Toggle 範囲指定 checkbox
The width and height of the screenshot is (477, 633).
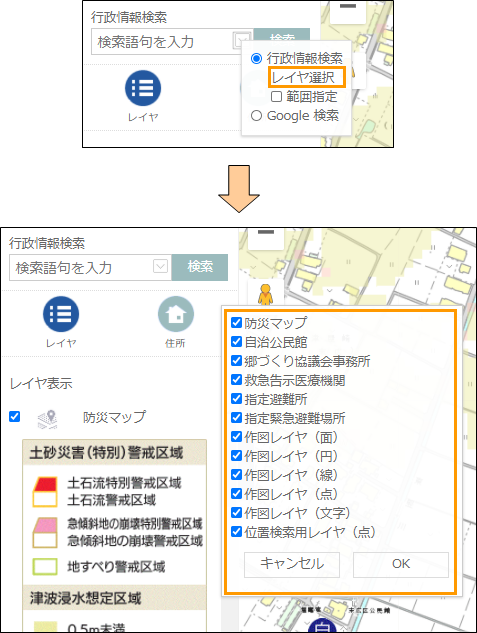pos(276,96)
